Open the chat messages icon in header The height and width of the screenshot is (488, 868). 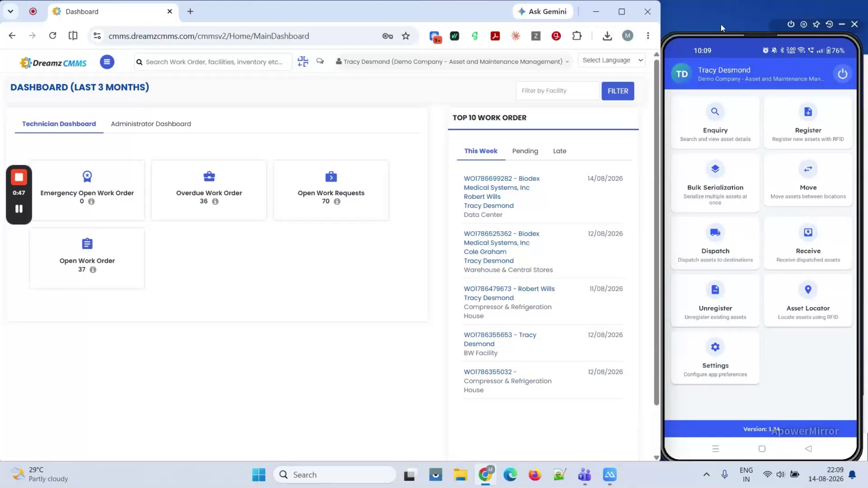320,61
